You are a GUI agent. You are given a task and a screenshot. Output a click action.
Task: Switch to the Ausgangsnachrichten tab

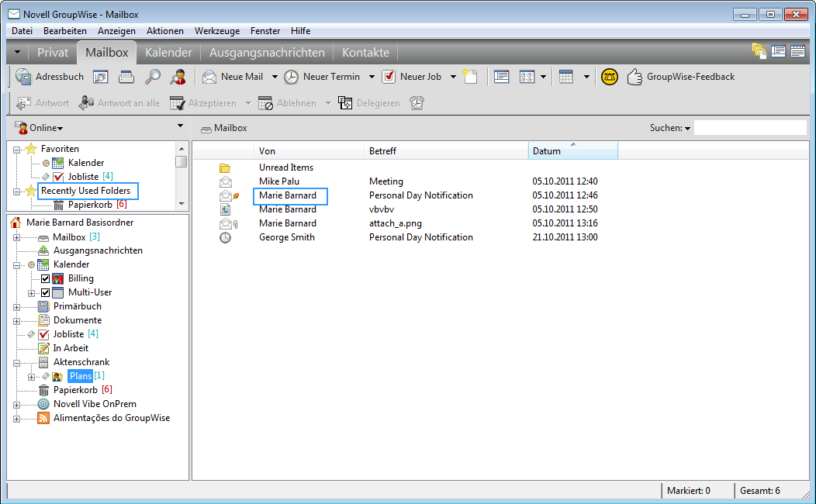(x=267, y=53)
